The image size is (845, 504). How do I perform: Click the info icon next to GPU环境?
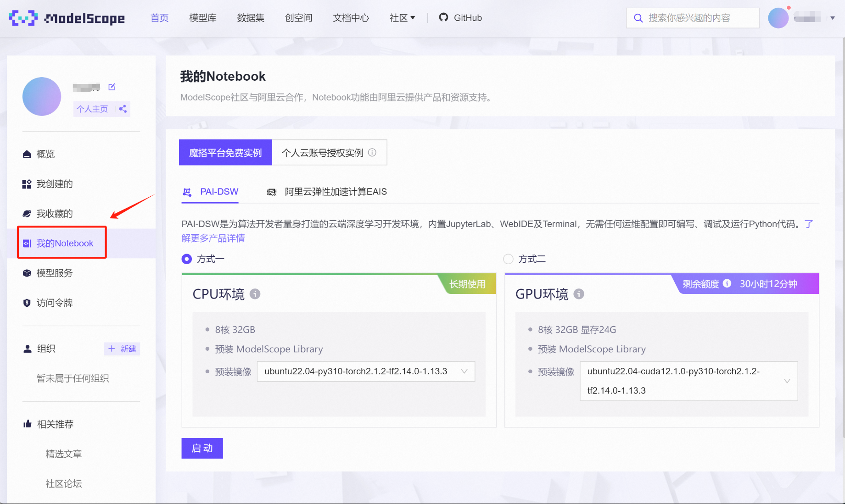[x=579, y=294]
